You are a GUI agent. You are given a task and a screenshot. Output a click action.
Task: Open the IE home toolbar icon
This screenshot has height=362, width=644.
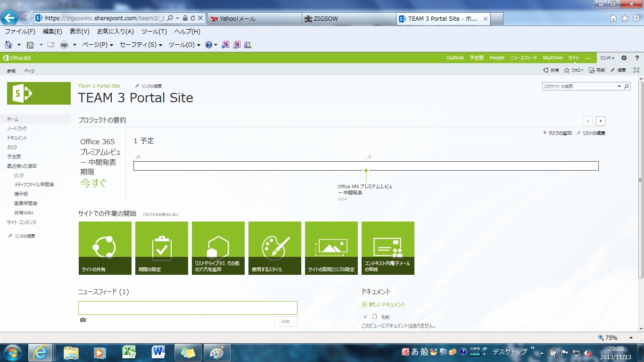pos(8,45)
